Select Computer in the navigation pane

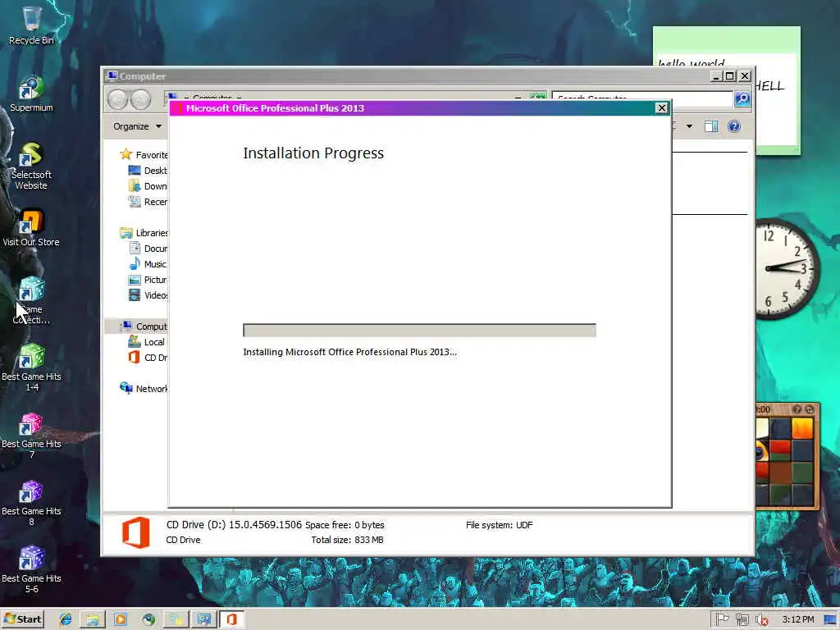(144, 326)
